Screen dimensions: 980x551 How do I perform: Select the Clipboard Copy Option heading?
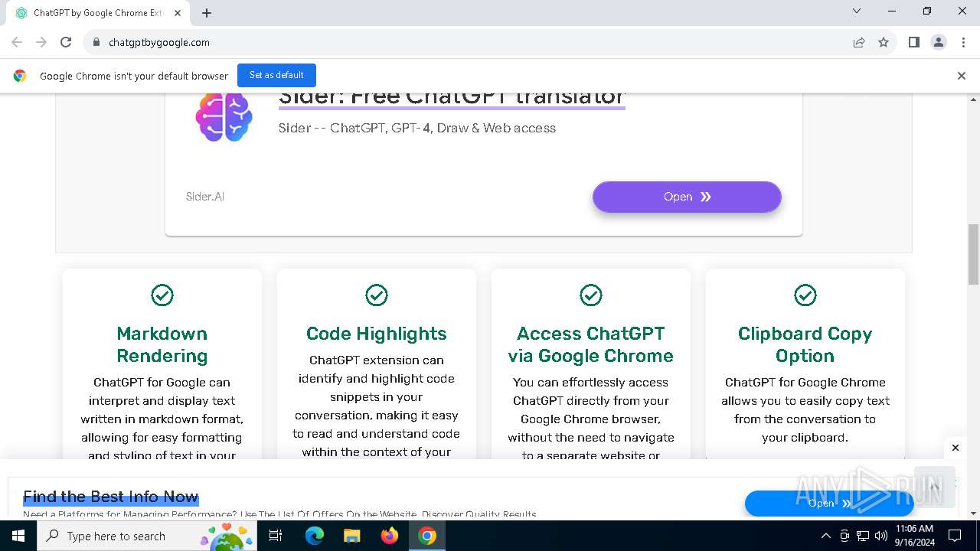(x=805, y=344)
